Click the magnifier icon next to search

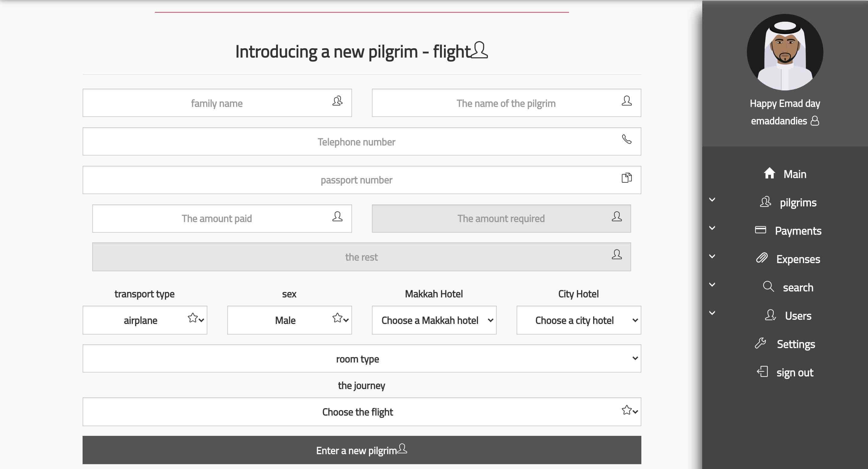point(768,287)
